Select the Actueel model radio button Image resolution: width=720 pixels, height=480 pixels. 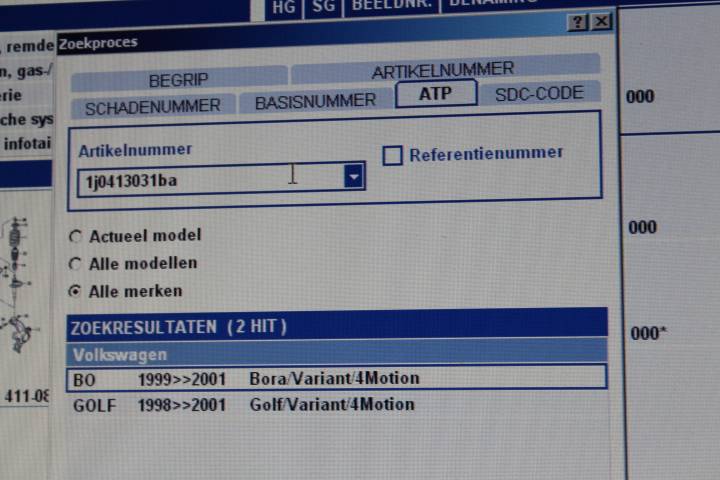[x=75, y=236]
